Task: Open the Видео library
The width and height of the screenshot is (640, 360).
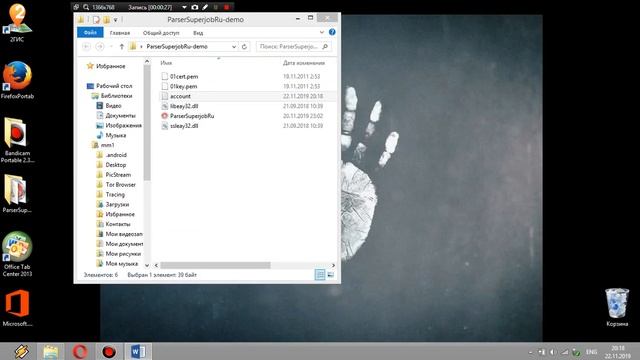Action: (113, 106)
